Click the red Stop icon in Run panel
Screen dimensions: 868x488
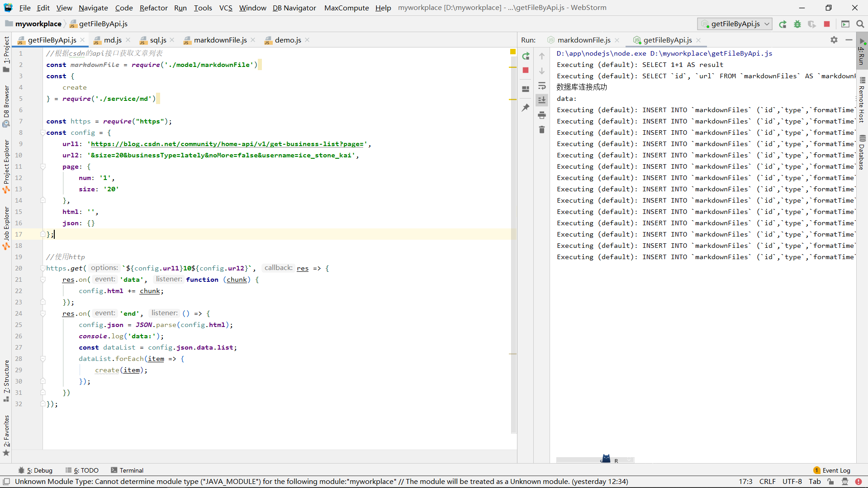click(x=526, y=70)
